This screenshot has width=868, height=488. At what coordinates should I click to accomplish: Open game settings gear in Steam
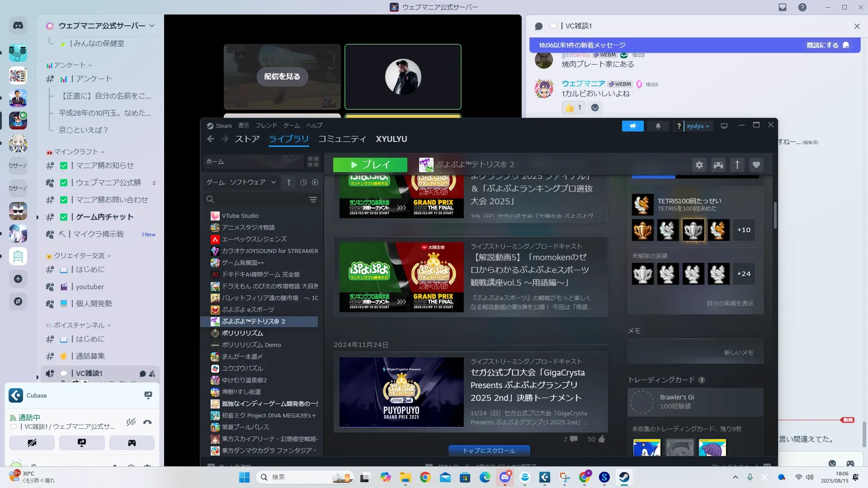pos(699,165)
